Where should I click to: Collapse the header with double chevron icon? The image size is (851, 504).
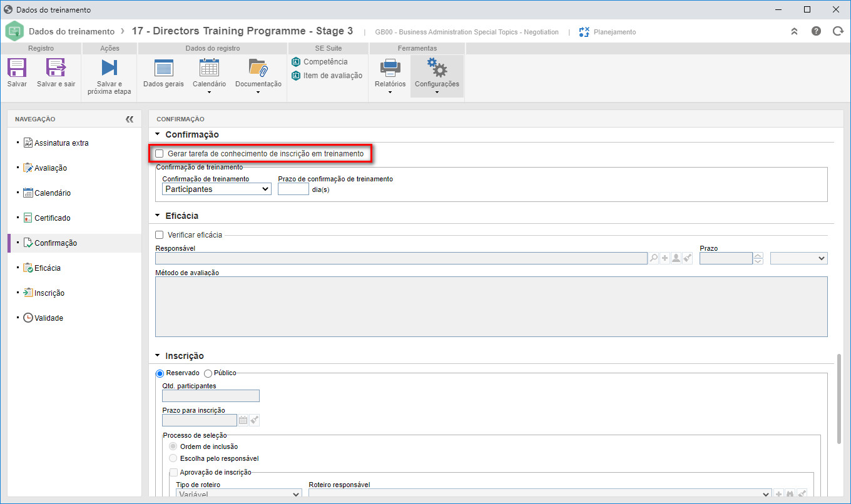[794, 31]
